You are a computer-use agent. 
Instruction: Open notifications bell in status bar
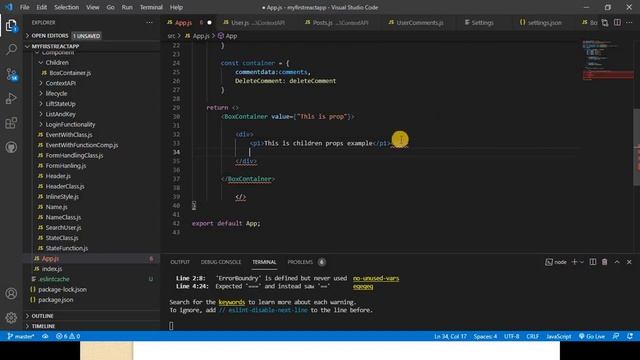point(630,336)
